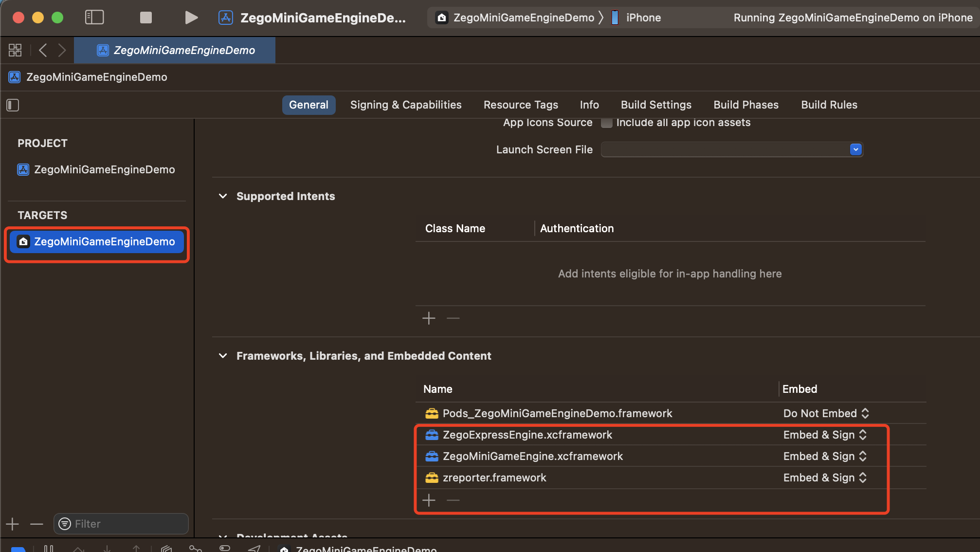This screenshot has width=980, height=552.
Task: Open the Signing & Capabilities tab
Action: pos(406,105)
